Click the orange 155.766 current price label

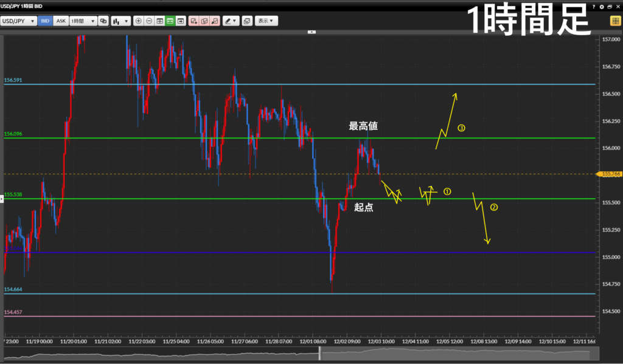609,174
